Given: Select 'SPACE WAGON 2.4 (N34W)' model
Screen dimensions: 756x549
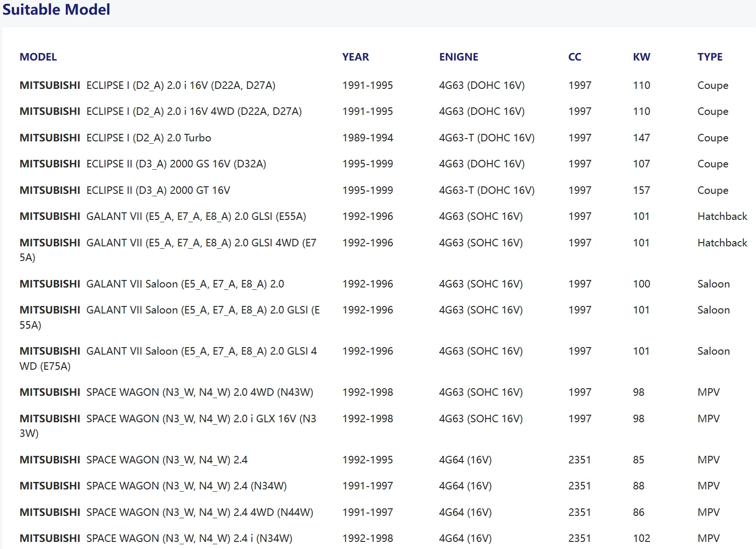Looking at the screenshot, I should (x=153, y=486).
